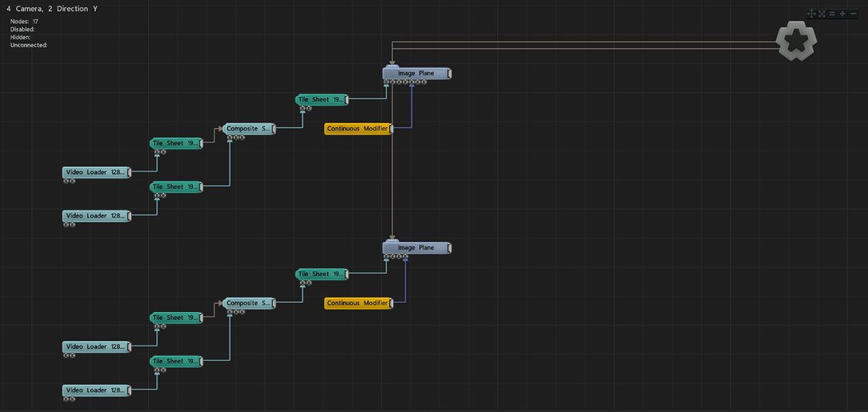Select the lower Composite node
The image size is (868, 412).
[248, 303]
